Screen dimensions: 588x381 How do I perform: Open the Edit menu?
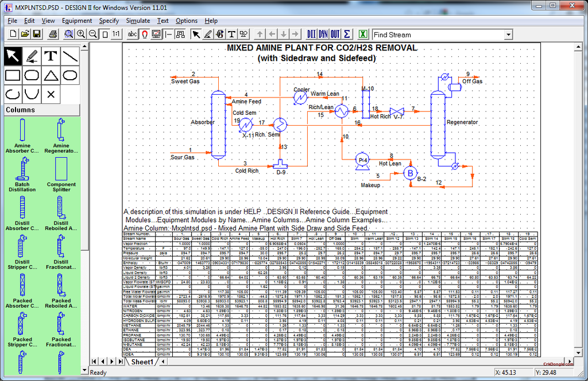(29, 21)
